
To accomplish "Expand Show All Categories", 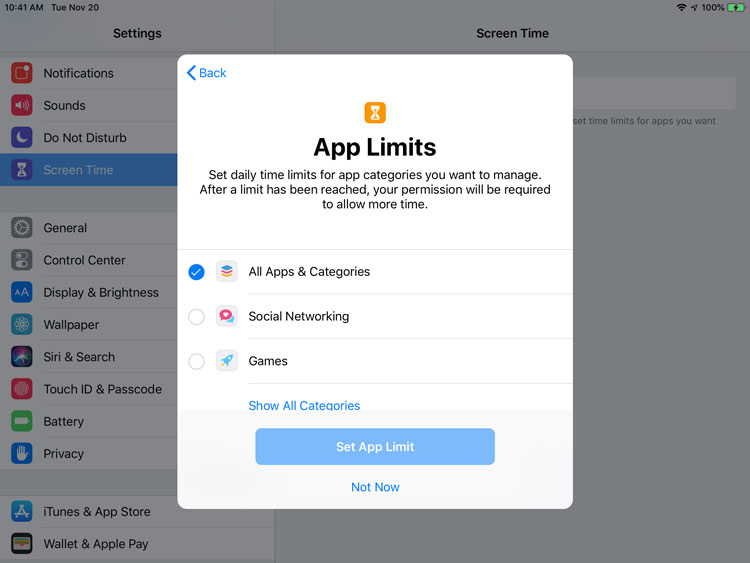I will 304,406.
